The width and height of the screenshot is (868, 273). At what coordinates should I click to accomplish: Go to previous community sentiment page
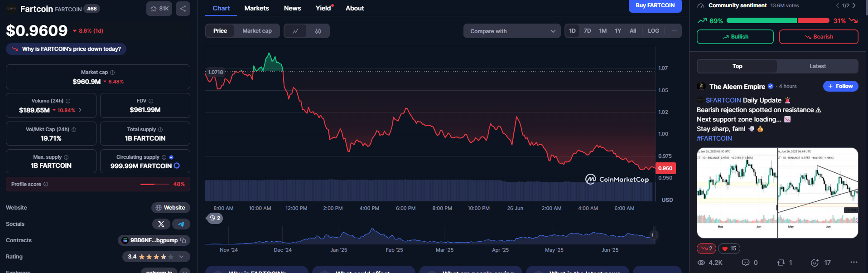838,5
